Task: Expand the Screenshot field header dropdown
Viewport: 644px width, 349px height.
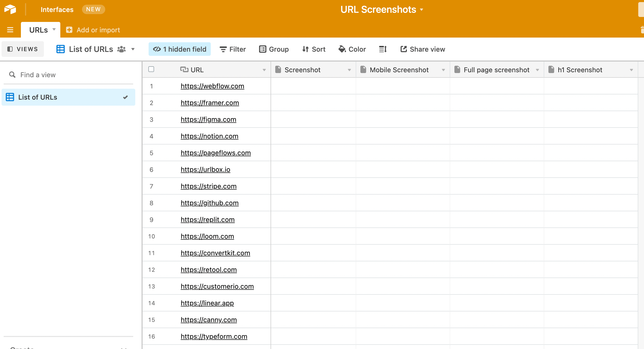Action: click(349, 70)
